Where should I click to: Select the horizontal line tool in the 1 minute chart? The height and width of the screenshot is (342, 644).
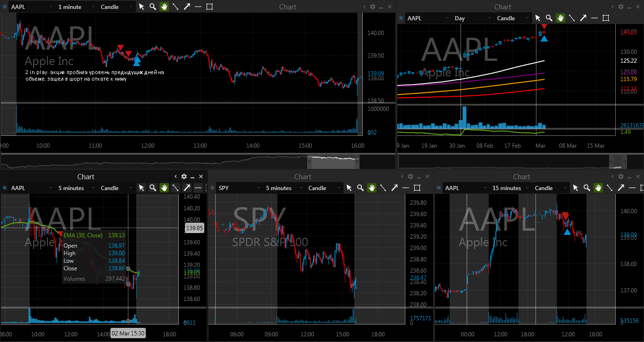(198, 7)
